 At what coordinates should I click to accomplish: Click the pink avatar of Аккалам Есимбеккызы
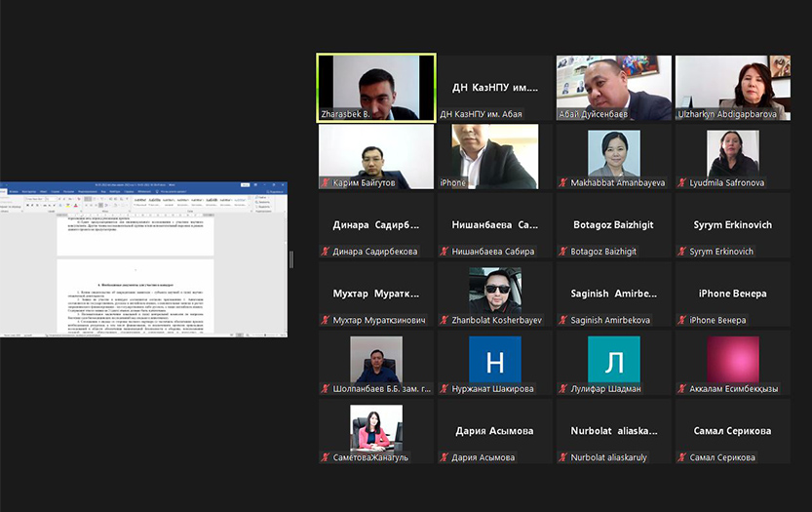pos(733,360)
